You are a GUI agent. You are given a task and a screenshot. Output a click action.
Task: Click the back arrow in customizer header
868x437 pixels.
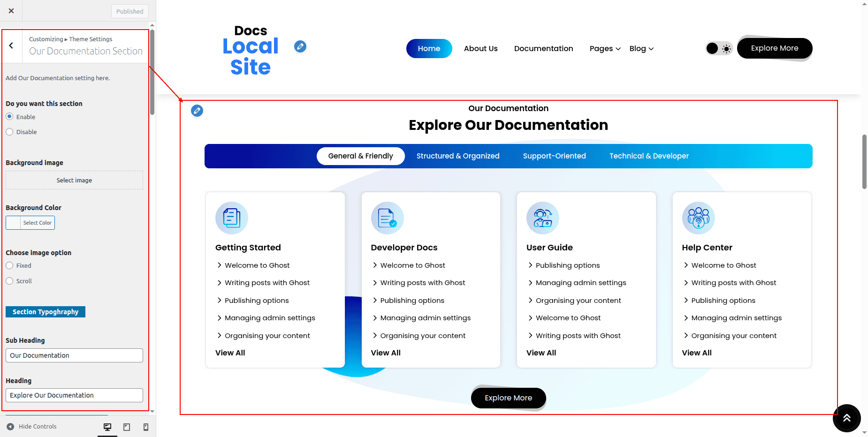11,45
